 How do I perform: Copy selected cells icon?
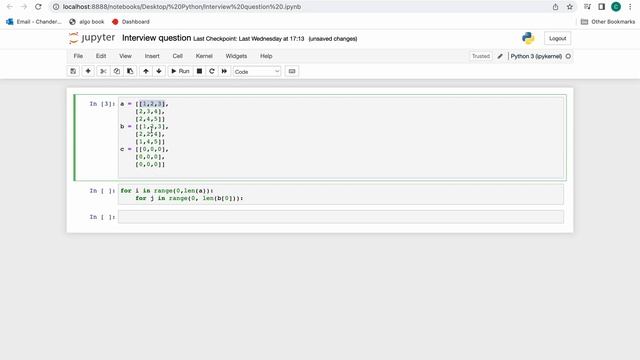tap(117, 71)
